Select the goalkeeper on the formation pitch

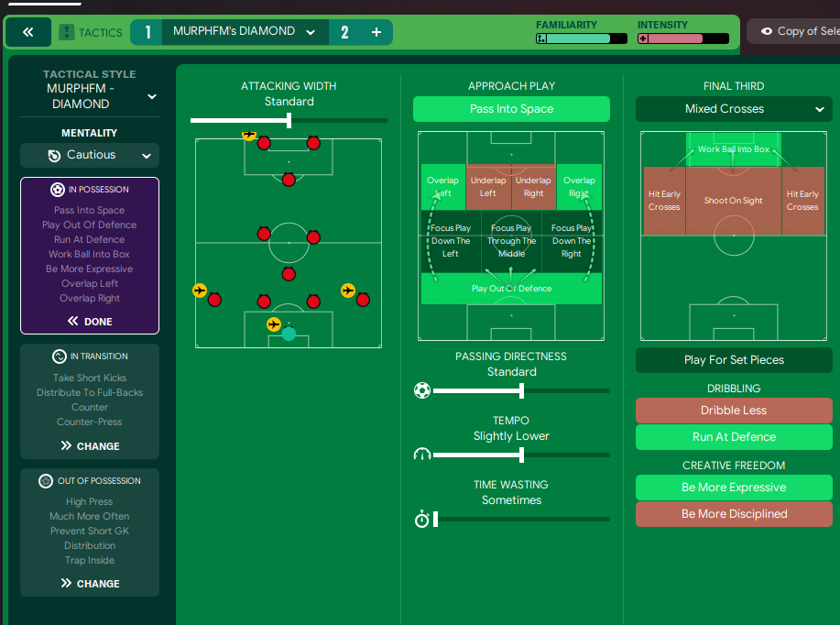pos(289,334)
